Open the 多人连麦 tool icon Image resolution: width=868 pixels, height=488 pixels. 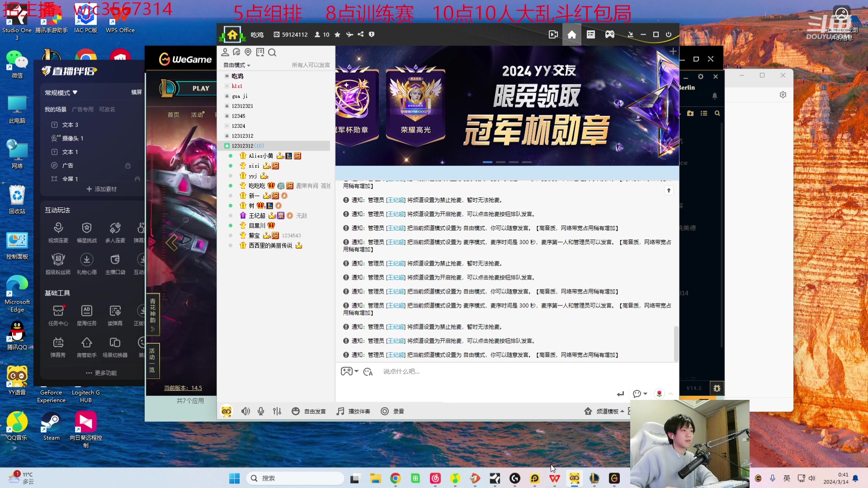(x=115, y=232)
